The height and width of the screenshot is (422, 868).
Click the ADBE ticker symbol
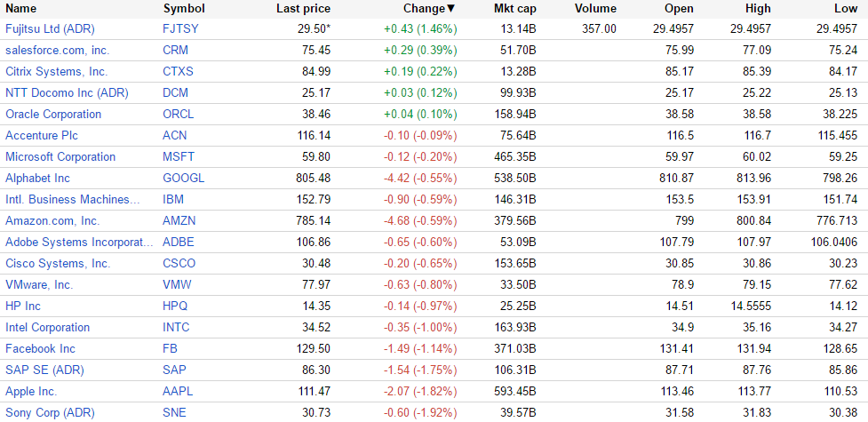(x=178, y=242)
